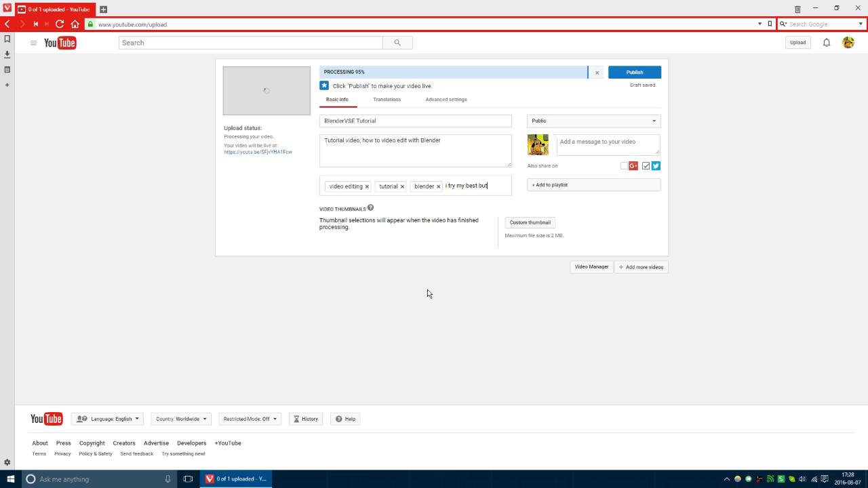868x488 pixels.
Task: Reload the page with refresh icon
Action: pos(60,24)
